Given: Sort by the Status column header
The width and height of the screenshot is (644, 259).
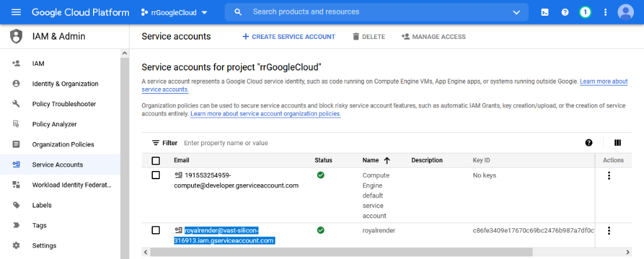Looking at the screenshot, I should tap(323, 160).
